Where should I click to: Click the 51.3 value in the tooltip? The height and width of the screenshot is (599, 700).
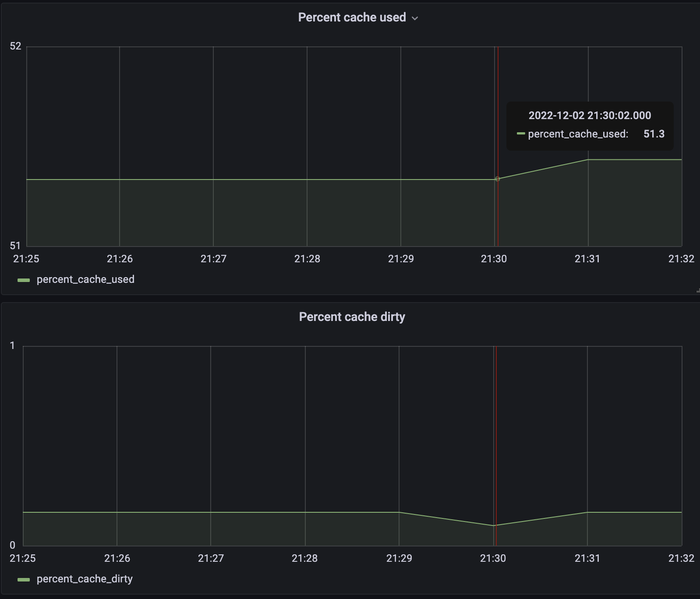[x=654, y=134]
